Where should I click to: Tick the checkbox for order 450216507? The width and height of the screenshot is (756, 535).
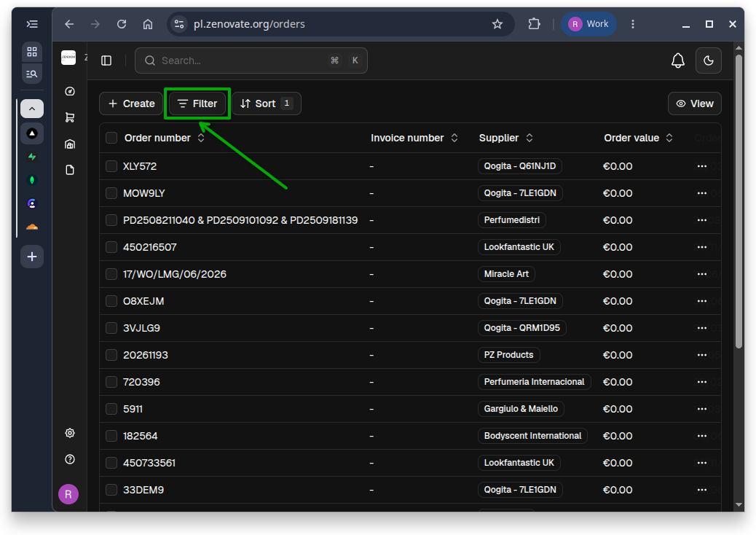[x=111, y=247]
